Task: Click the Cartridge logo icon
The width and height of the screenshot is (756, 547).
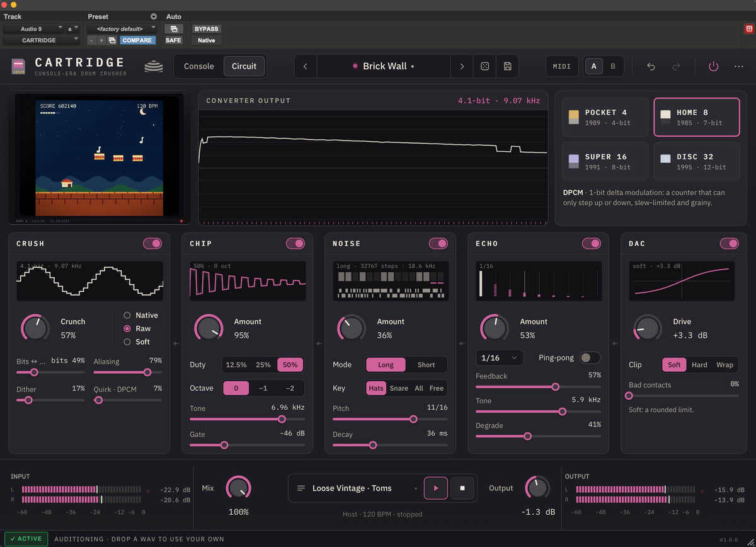Action: pyautogui.click(x=18, y=66)
